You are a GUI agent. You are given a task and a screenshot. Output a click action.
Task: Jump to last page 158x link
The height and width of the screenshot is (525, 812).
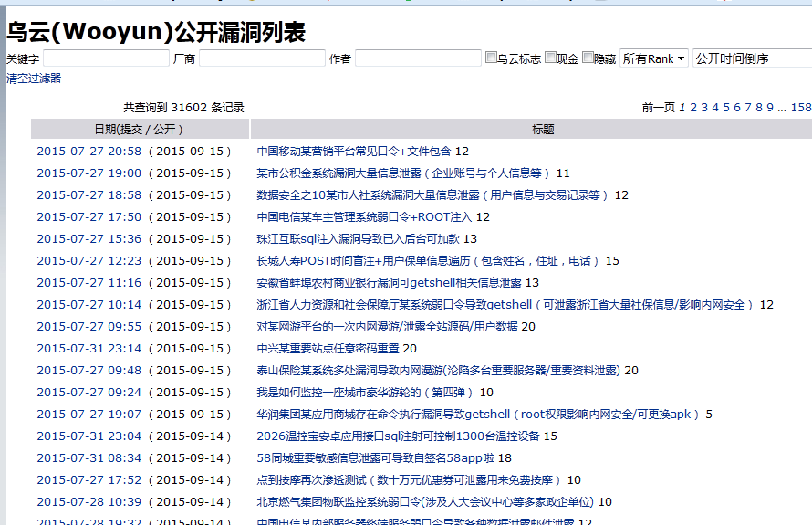(801, 107)
